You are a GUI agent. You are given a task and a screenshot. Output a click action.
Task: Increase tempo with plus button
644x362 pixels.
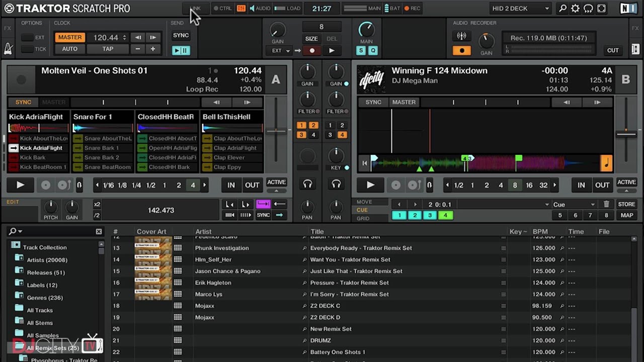pos(152,49)
